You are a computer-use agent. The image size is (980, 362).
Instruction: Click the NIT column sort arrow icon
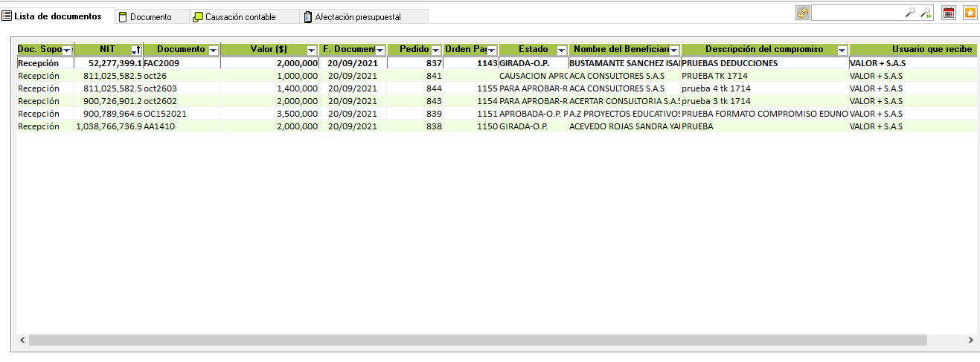pos(135,50)
